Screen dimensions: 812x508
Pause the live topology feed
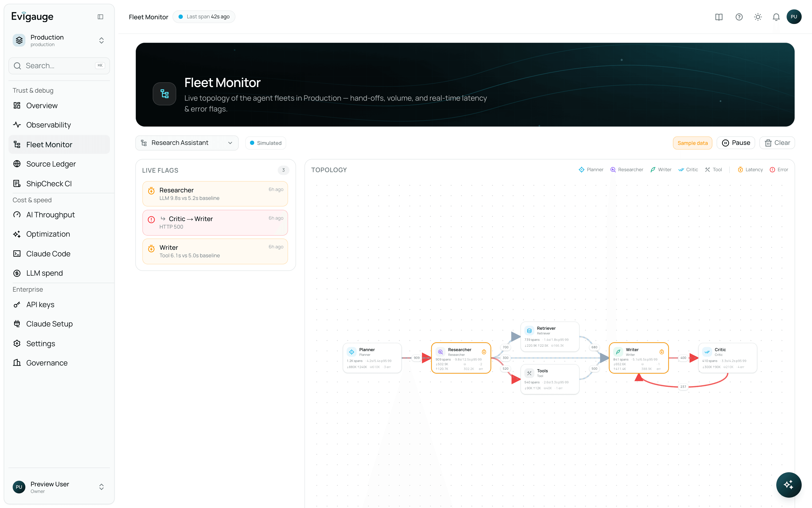(735, 143)
